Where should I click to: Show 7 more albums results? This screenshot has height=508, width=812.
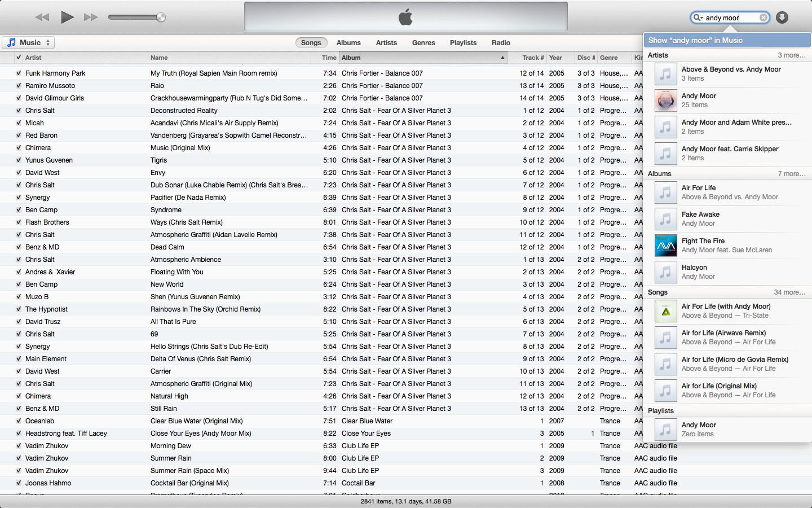792,174
